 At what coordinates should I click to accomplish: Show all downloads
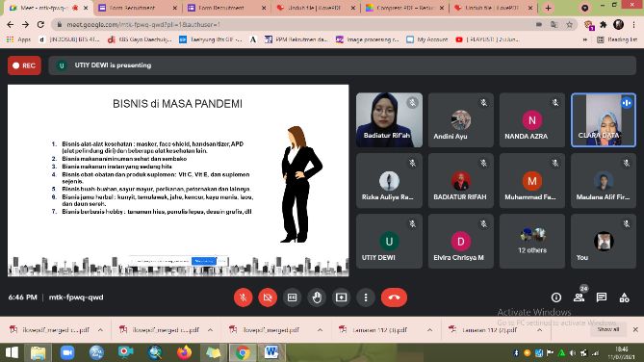point(608,329)
